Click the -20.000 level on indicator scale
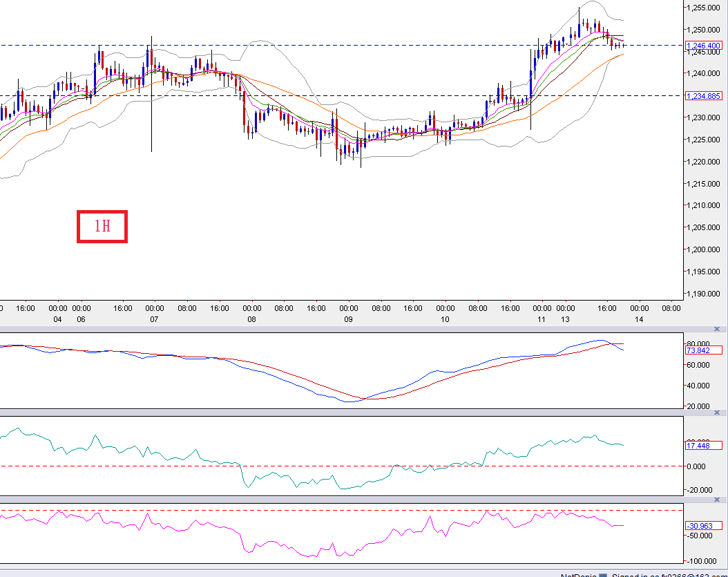This screenshot has width=728, height=577. pos(700,490)
